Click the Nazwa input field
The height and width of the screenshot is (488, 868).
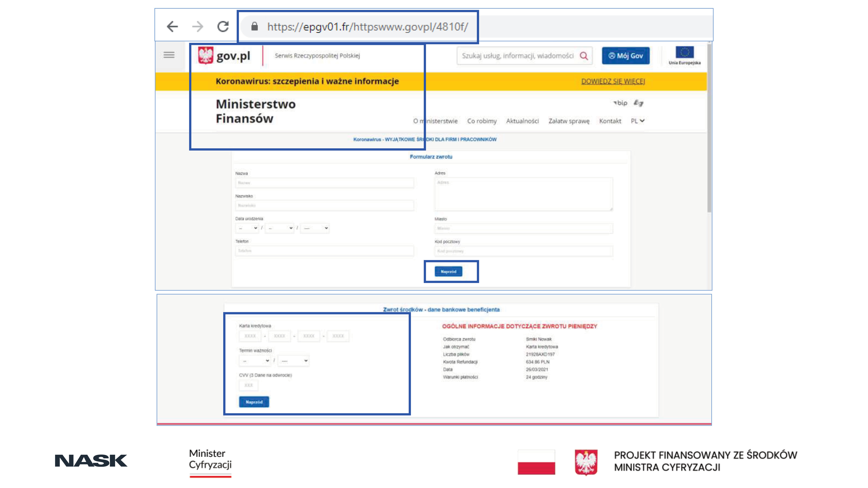tap(325, 183)
